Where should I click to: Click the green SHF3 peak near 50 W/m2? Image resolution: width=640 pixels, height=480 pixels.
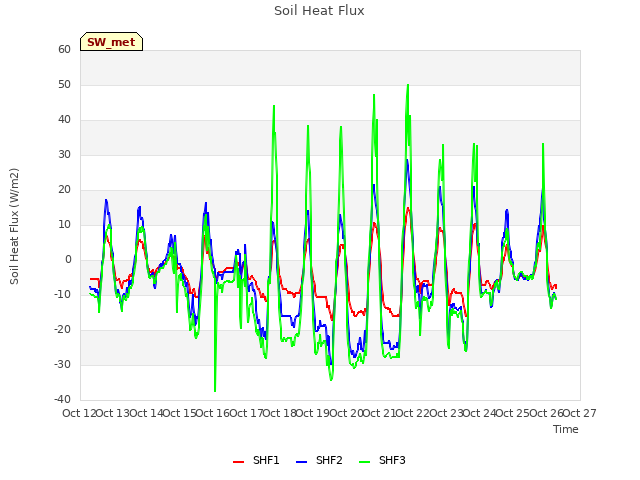[x=408, y=85]
